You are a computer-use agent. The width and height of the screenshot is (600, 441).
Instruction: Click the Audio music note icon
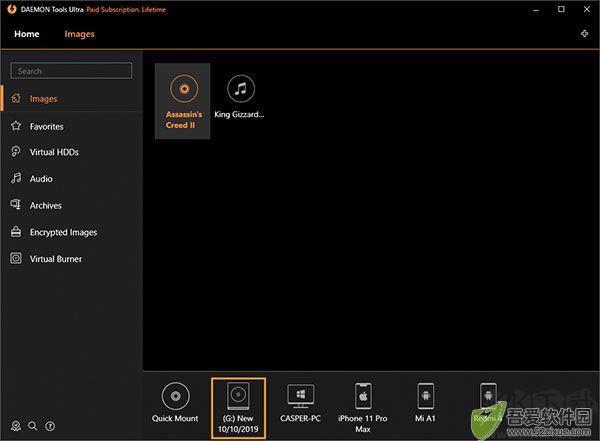pyautogui.click(x=16, y=178)
